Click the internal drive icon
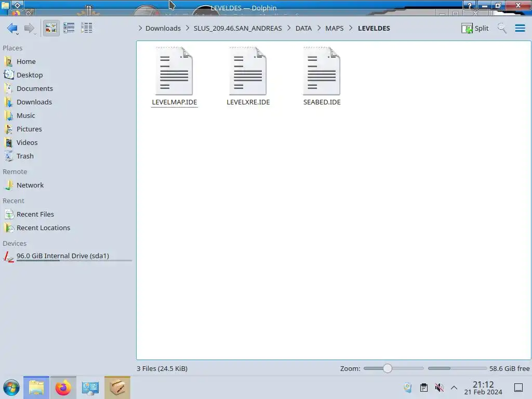Screen dimensions: 532x399 point(8,257)
